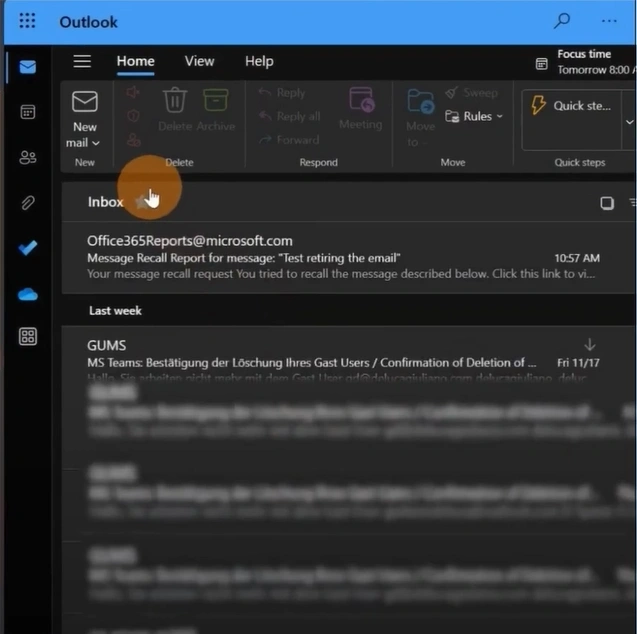Click the Meeting reply icon

tap(362, 100)
